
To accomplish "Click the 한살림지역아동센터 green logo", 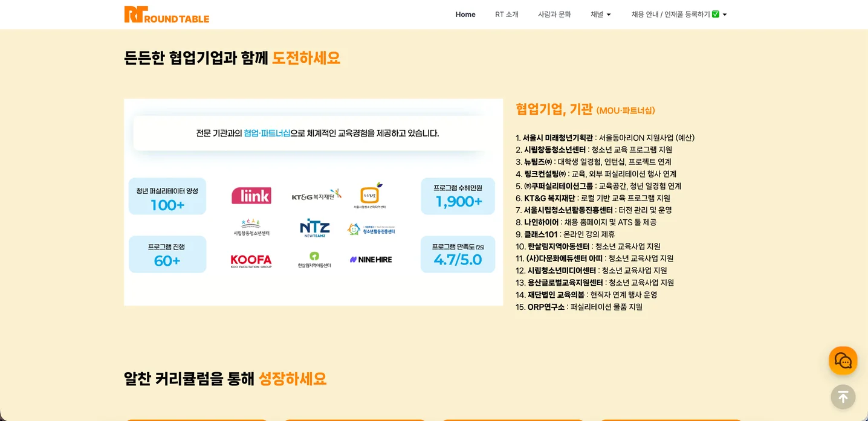I will click(x=314, y=259).
